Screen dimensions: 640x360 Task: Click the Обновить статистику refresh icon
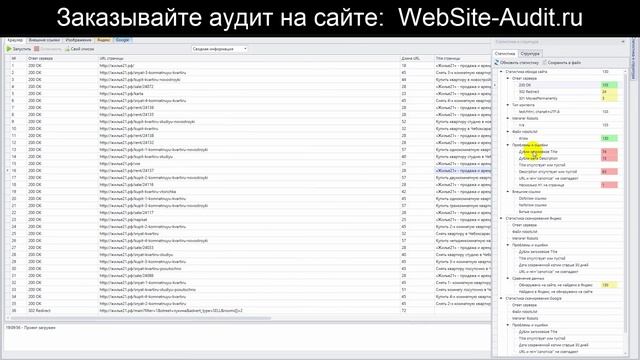coord(497,62)
